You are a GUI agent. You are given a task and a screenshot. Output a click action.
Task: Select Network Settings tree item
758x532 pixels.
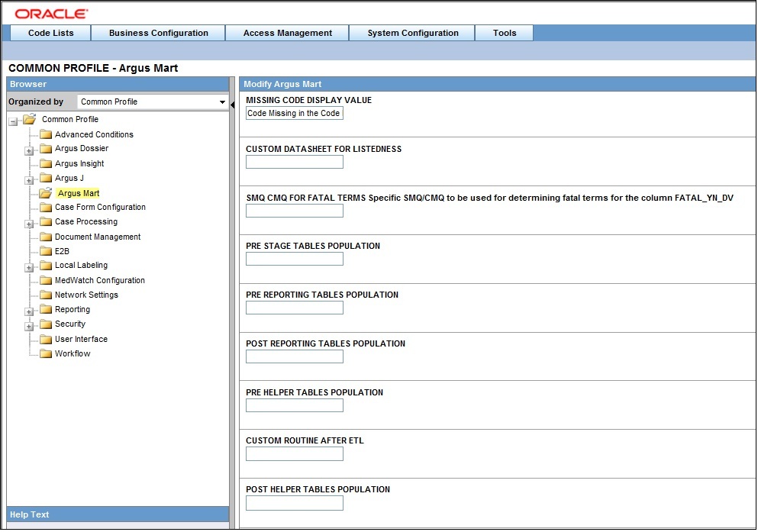coord(86,295)
